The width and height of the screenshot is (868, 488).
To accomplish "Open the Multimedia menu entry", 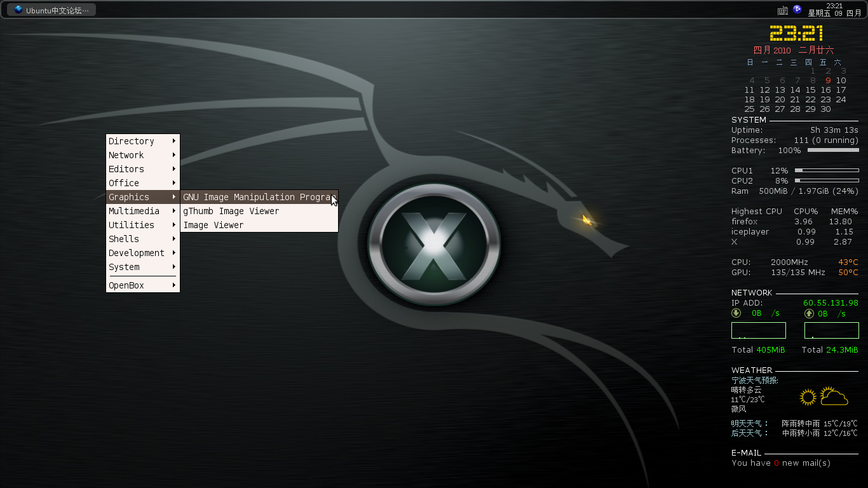I will coord(143,211).
